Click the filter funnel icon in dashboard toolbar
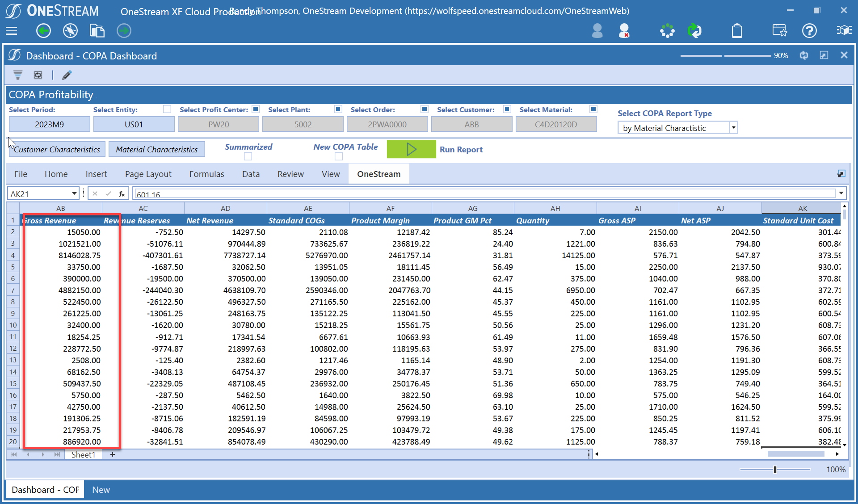The height and width of the screenshot is (504, 858). coord(18,75)
